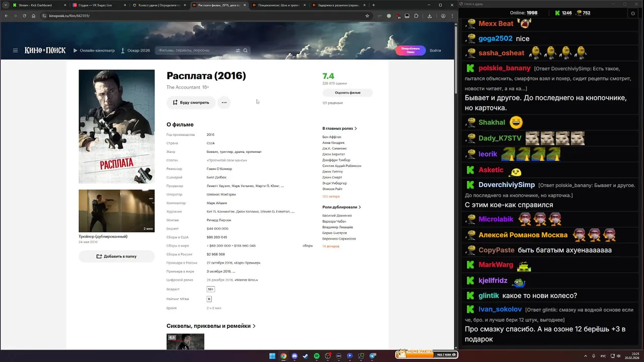This screenshot has height=362, width=644.
Task: Click the Попробовать Плюс button
Action: pyautogui.click(x=411, y=50)
